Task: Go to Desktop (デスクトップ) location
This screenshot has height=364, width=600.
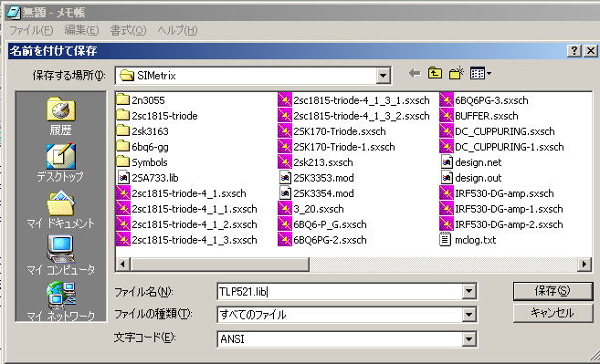Action: (x=60, y=162)
